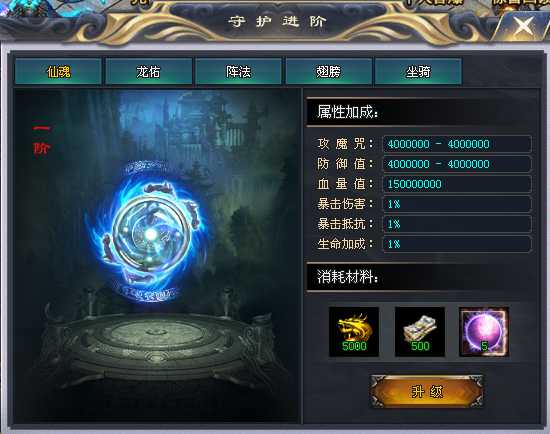
Task: Click the 暴击抵抗 percentage field
Action: coord(457,224)
